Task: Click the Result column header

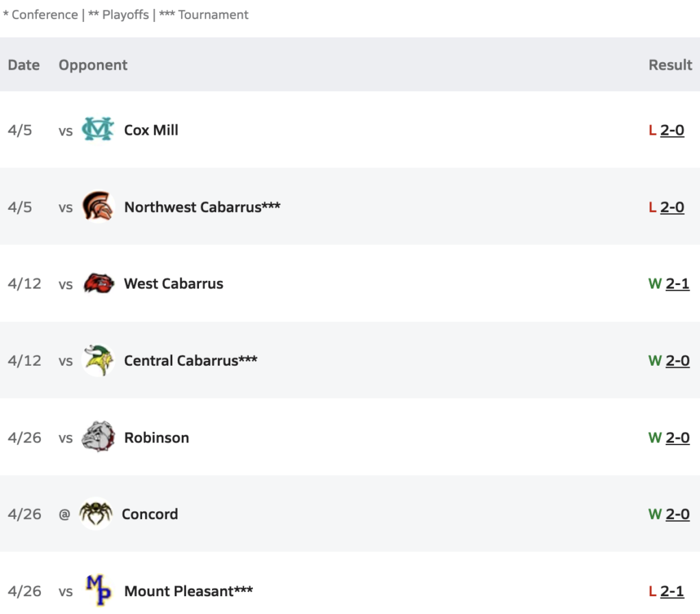Action: [670, 65]
